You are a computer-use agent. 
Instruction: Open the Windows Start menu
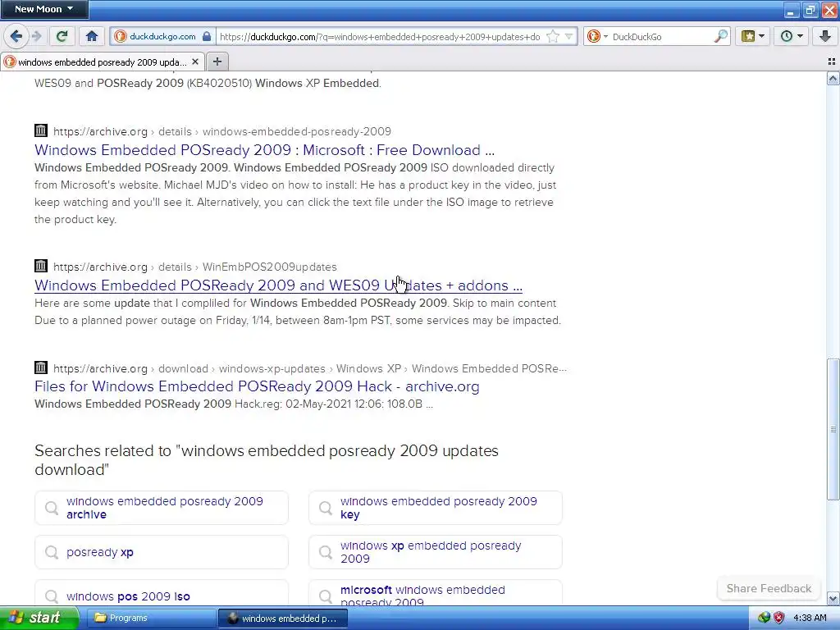tap(39, 619)
